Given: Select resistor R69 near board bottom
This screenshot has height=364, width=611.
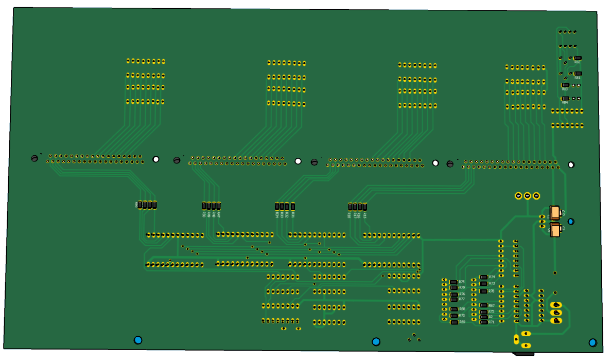Looking at the screenshot, I should (x=453, y=322).
